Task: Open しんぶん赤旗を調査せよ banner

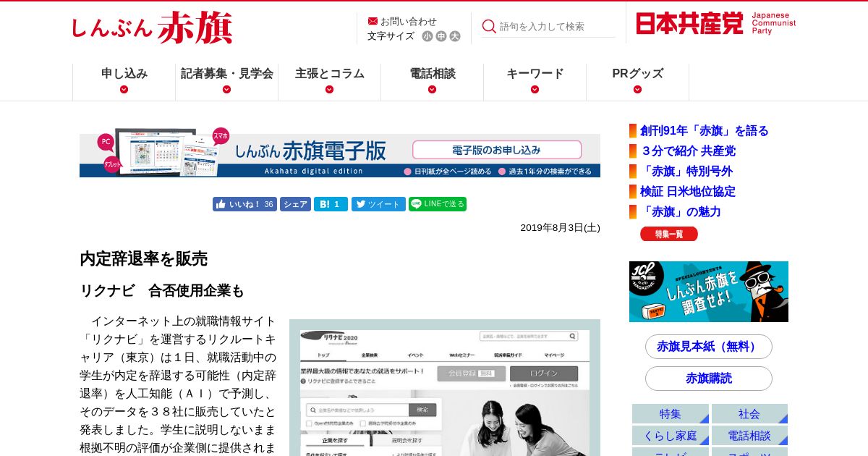Action: pos(709,292)
